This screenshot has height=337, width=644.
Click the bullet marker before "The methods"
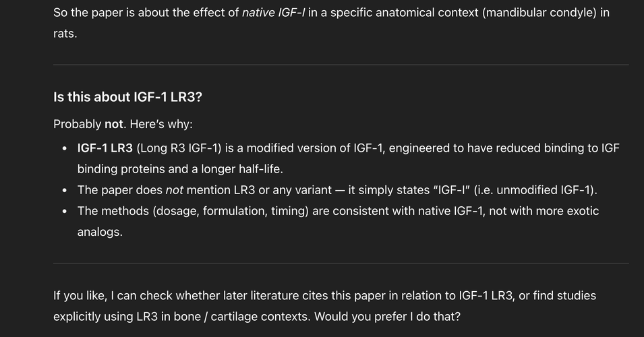[65, 212]
